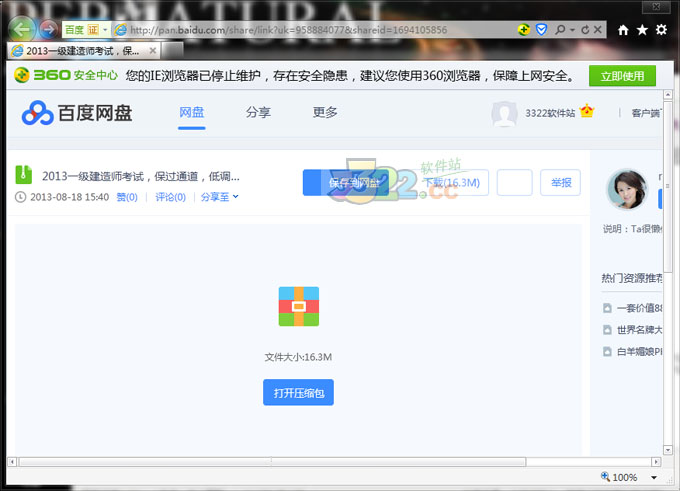Stop loading with the address bar X icon
Image resolution: width=680 pixels, height=491 pixels.
point(598,29)
